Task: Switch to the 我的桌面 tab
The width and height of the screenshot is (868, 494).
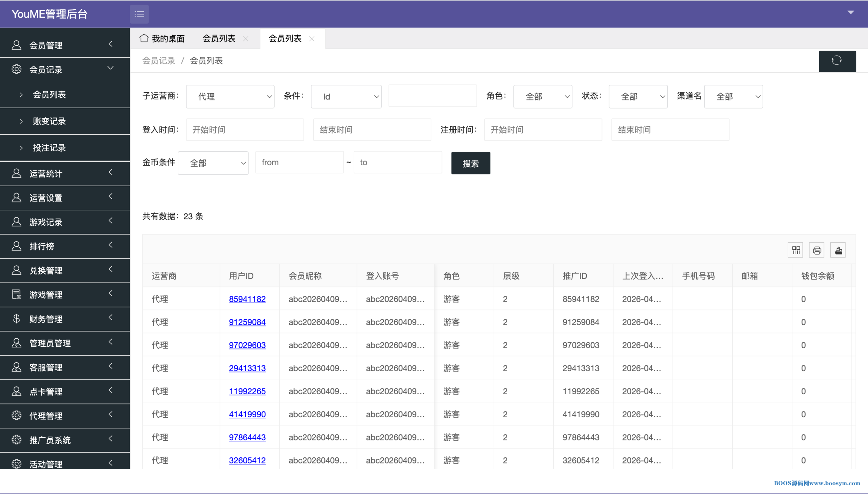Action: point(168,39)
